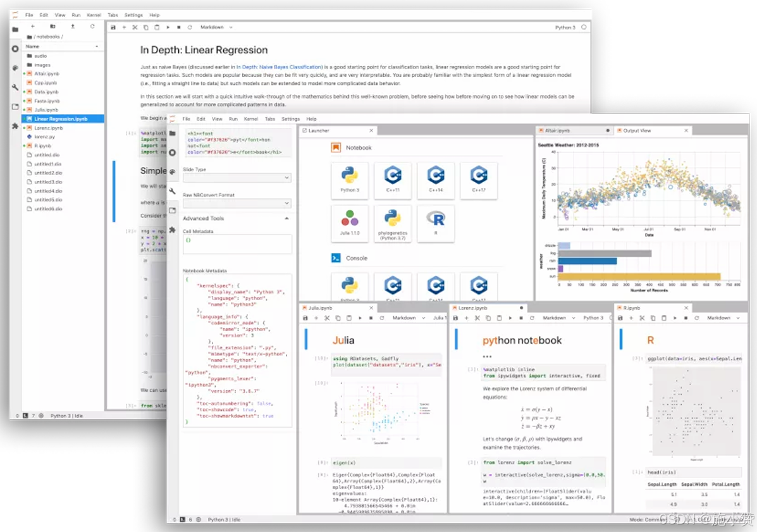Open Settings menu in front window
Image resolution: width=757 pixels, height=532 pixels.
tap(290, 119)
